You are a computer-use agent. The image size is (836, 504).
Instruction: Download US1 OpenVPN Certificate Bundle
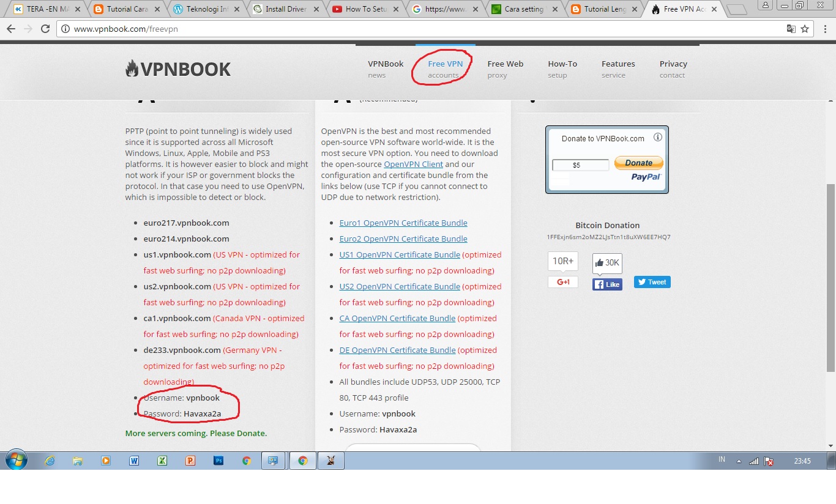click(x=400, y=254)
